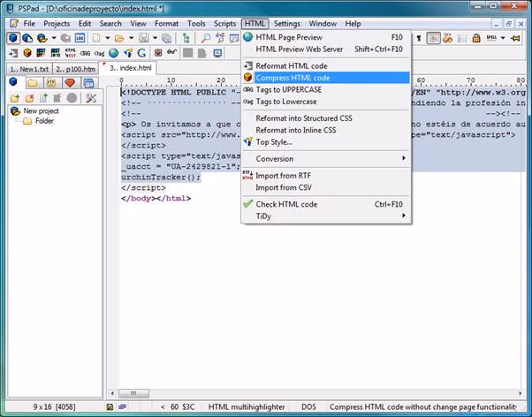Switch to the New1.txt tab
This screenshot has height=417, width=532.
tap(29, 69)
